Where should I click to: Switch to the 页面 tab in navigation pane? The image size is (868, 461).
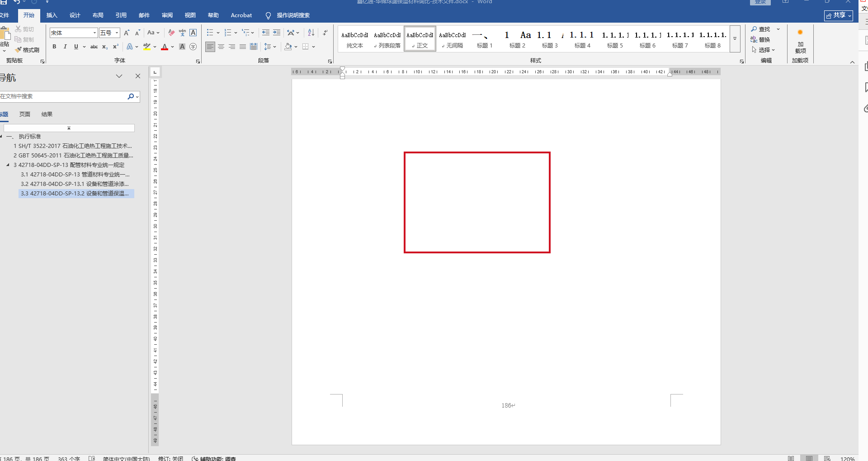point(25,114)
